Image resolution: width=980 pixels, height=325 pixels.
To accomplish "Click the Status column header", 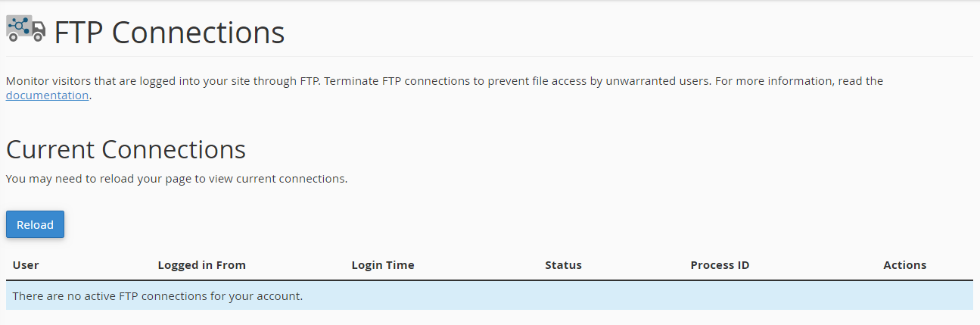I will tap(563, 265).
